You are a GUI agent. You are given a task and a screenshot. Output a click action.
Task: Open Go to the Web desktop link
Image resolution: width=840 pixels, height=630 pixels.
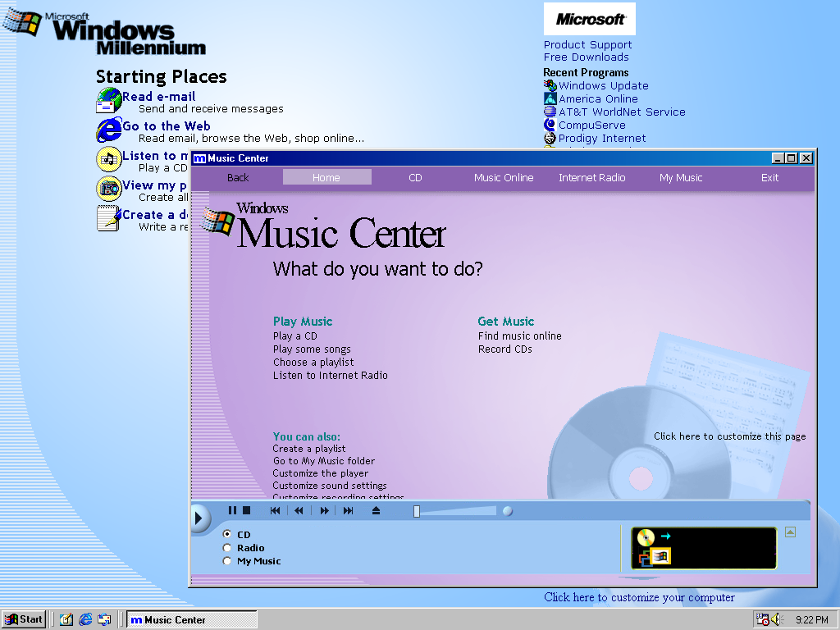(x=166, y=126)
